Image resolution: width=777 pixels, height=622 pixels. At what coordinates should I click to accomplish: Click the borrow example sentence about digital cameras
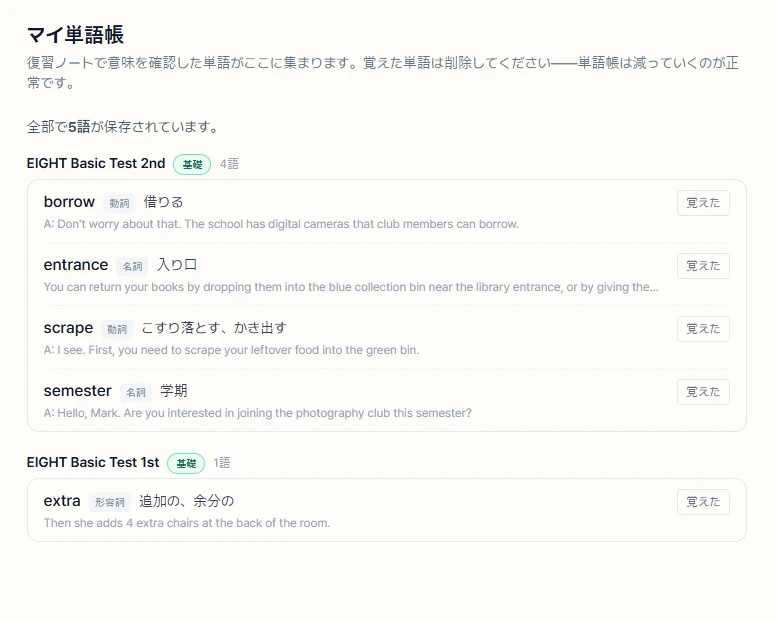pyautogui.click(x=281, y=224)
